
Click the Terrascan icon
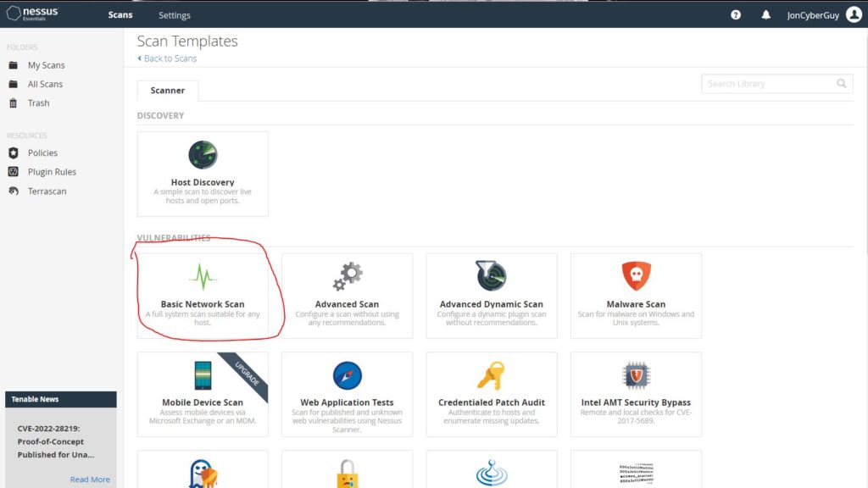pos(14,191)
